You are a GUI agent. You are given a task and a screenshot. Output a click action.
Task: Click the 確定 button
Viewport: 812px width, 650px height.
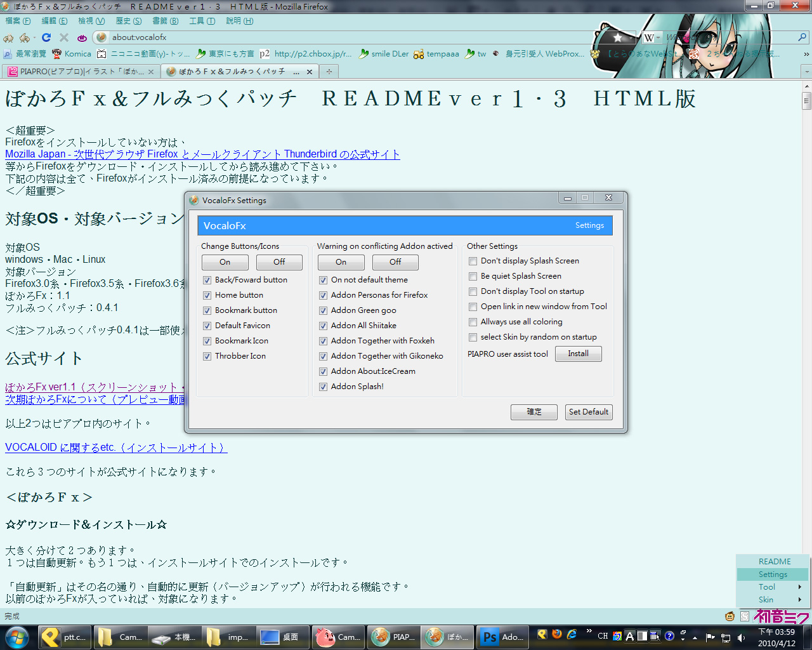point(534,412)
